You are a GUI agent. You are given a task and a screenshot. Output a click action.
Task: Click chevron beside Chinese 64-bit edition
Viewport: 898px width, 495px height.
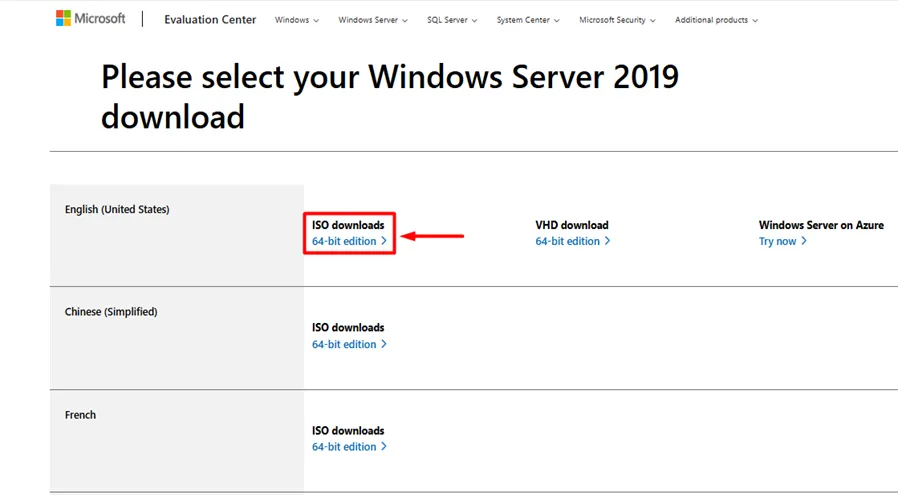tap(384, 344)
